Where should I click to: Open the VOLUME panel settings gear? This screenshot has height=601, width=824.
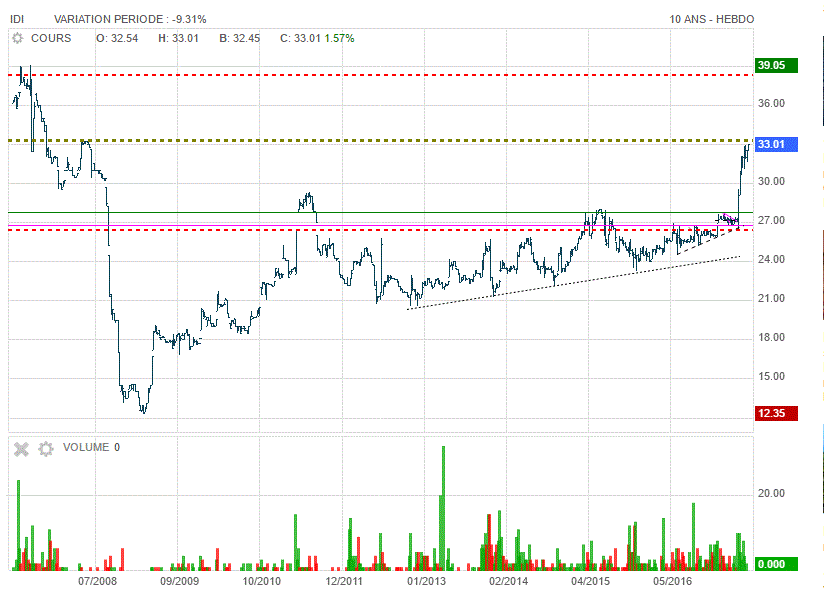[x=46, y=449]
